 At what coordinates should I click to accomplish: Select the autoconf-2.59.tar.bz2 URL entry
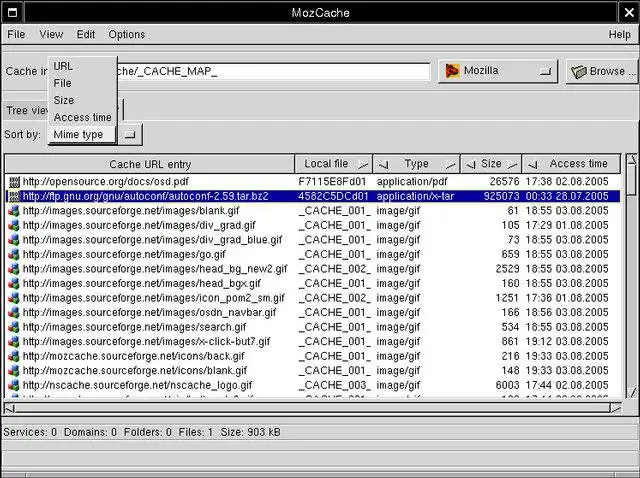click(146, 196)
